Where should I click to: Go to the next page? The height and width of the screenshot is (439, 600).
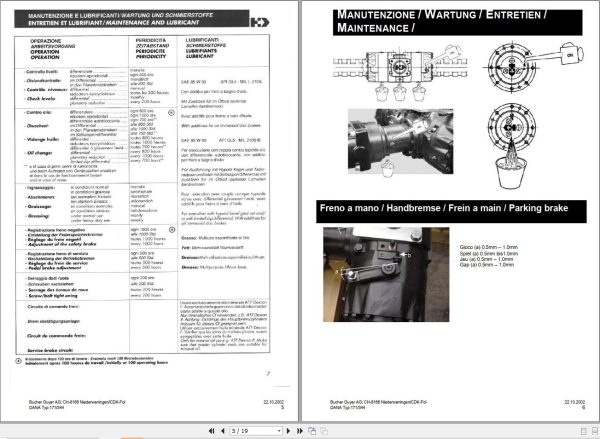pyautogui.click(x=289, y=431)
